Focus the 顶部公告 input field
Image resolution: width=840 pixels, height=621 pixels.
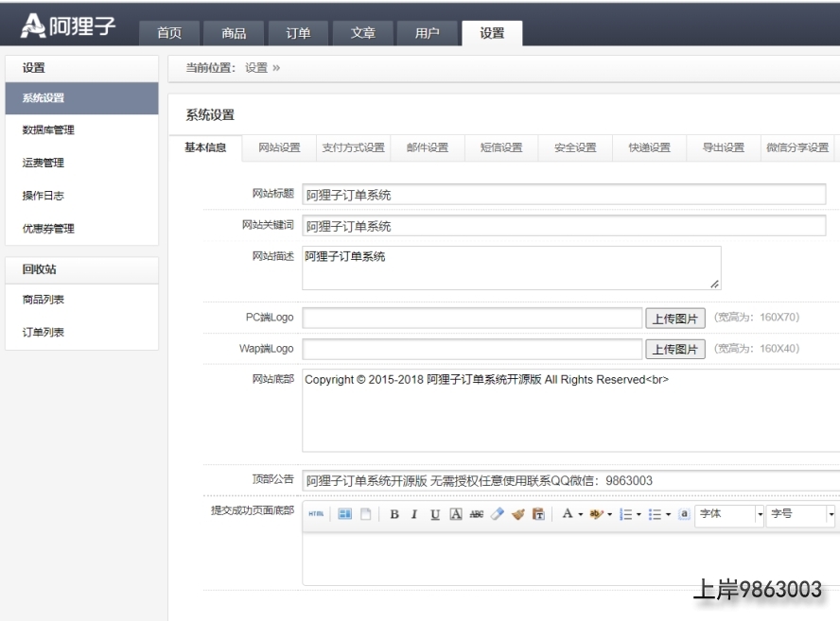(571, 481)
